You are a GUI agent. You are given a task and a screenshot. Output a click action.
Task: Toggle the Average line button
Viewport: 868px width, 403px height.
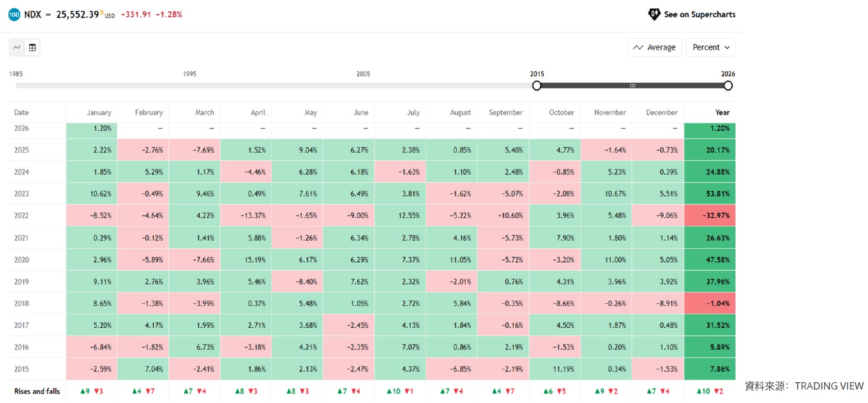tap(654, 48)
